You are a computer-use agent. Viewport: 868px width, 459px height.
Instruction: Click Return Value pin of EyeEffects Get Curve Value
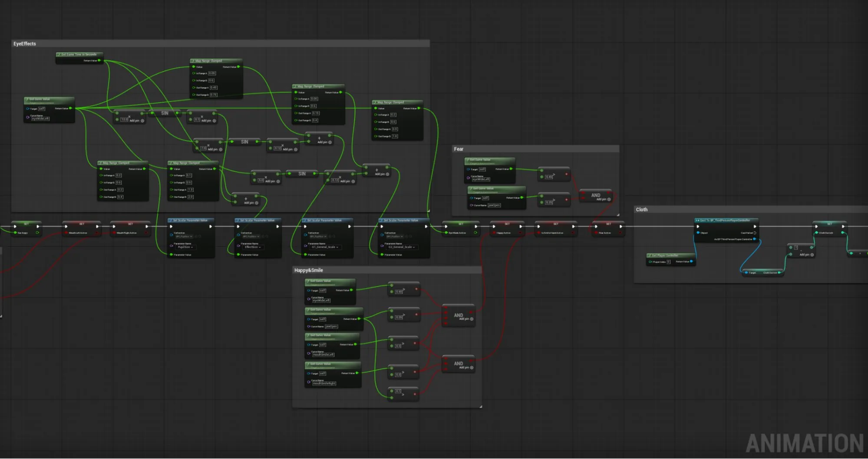[x=70, y=108]
